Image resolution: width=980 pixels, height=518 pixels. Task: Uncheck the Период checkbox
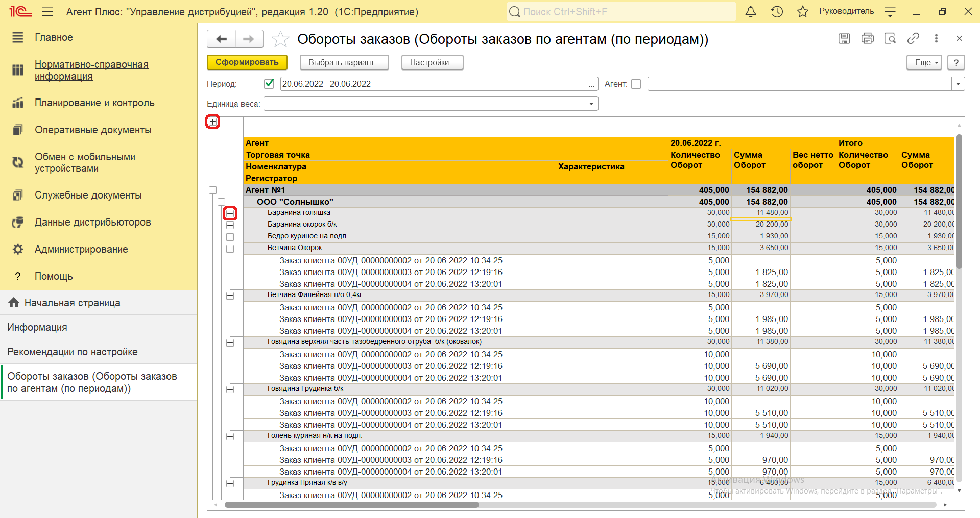pos(269,84)
